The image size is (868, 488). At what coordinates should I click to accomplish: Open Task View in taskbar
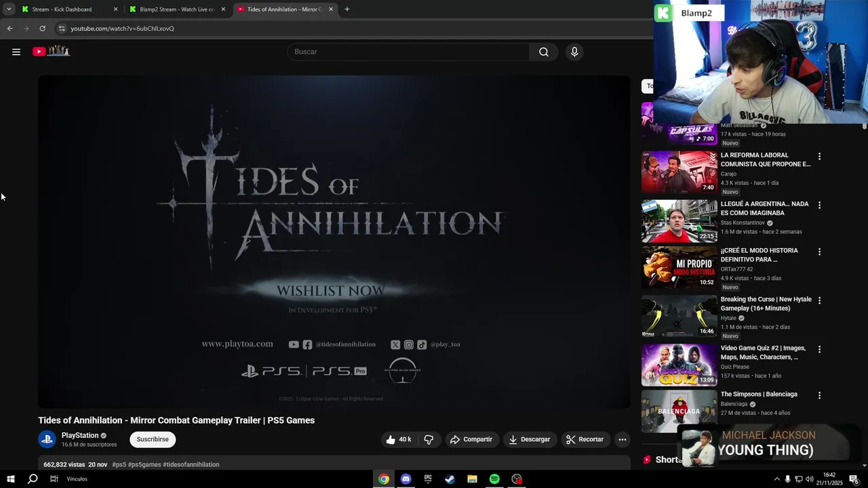tap(54, 479)
